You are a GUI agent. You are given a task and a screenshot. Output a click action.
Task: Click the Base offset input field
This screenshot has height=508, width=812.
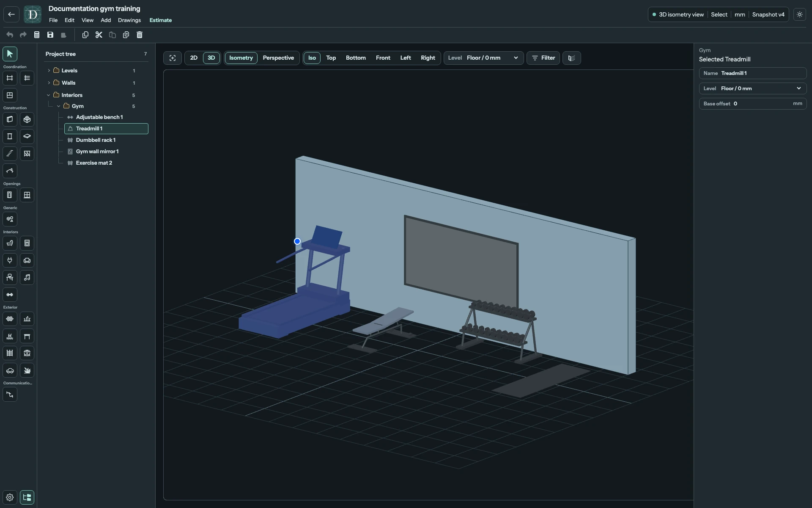click(x=753, y=104)
